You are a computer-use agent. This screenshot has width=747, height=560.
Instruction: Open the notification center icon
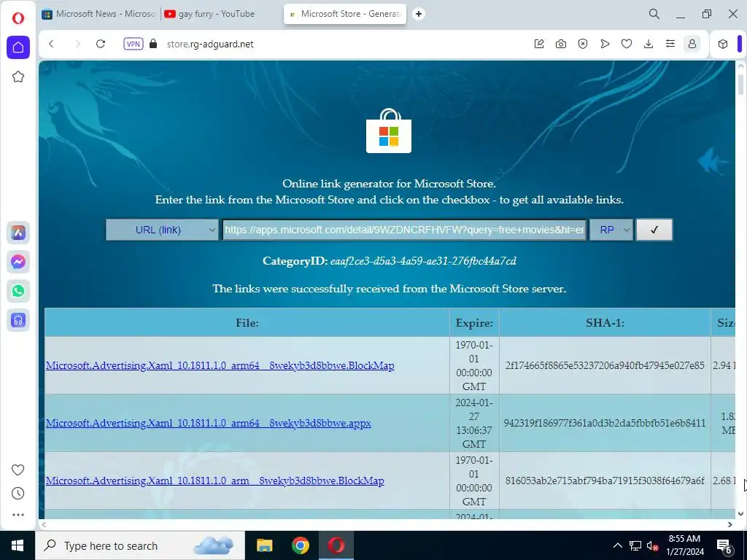724,545
